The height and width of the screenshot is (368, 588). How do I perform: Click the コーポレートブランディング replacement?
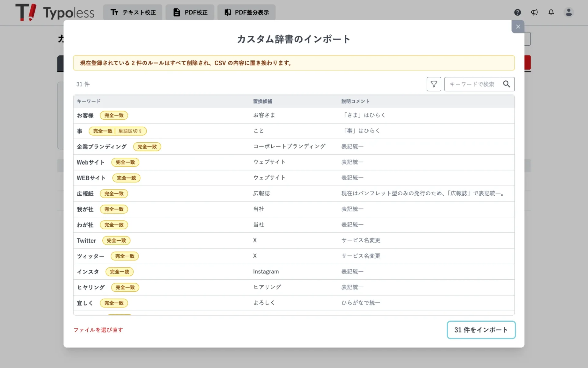[x=289, y=146]
